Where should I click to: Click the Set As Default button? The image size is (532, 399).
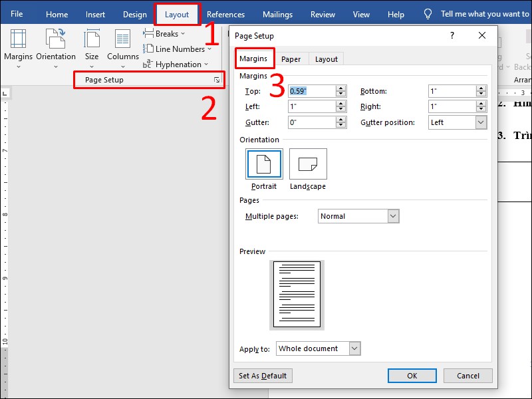(263, 376)
